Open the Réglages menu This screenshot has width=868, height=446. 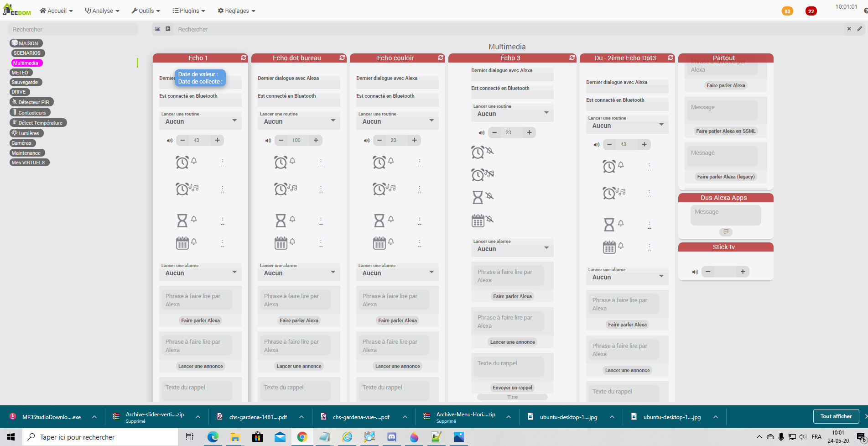click(x=236, y=10)
